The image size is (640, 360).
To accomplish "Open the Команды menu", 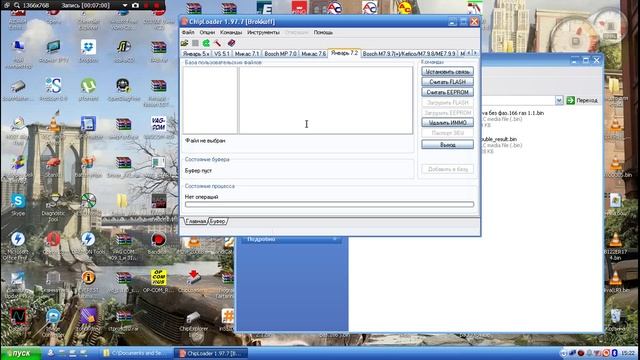I will click(231, 32).
